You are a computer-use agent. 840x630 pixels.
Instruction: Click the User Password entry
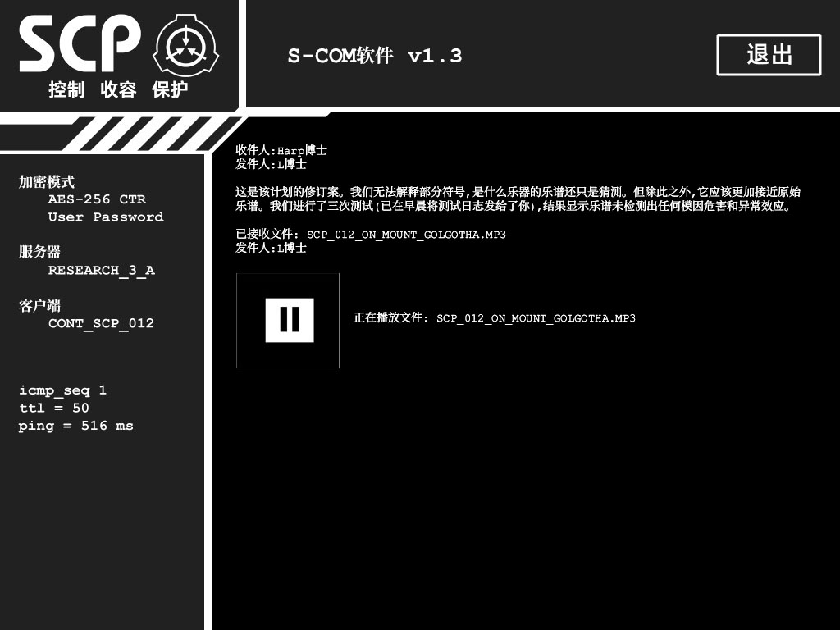[106, 217]
